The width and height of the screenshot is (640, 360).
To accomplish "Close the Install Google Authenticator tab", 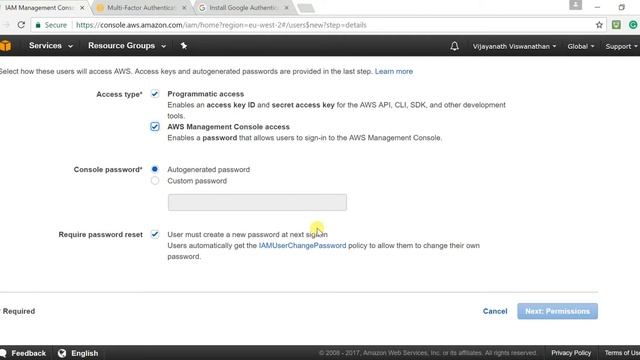I will (287, 8).
